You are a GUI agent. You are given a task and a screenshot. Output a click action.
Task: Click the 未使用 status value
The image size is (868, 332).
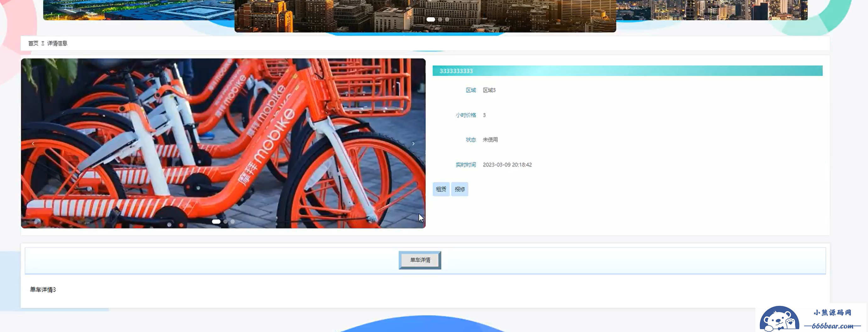tap(490, 139)
